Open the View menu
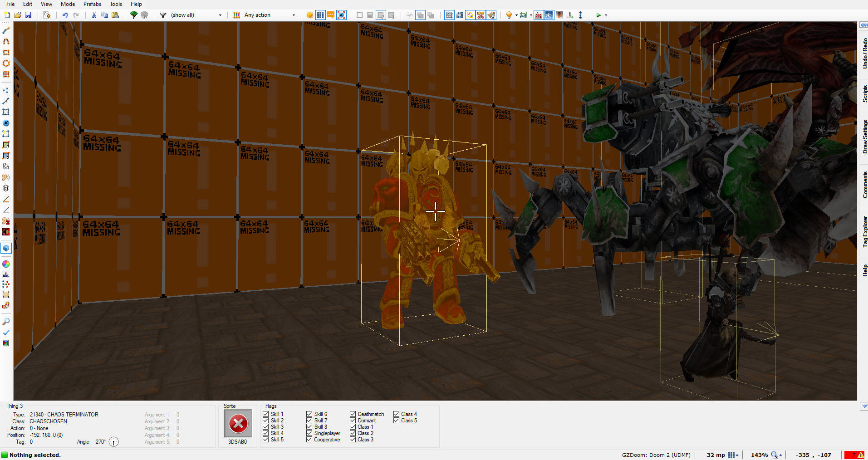 coord(46,4)
